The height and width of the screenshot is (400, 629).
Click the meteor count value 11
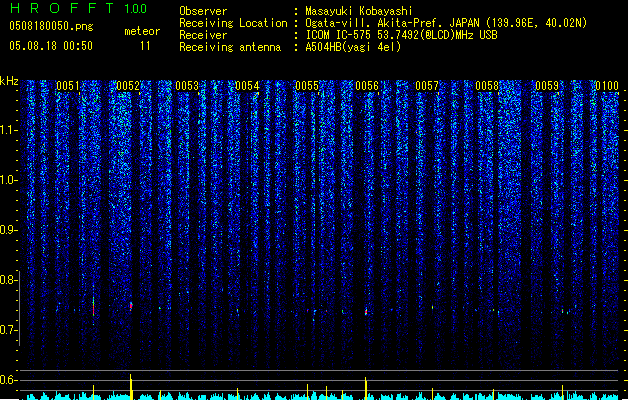(145, 46)
